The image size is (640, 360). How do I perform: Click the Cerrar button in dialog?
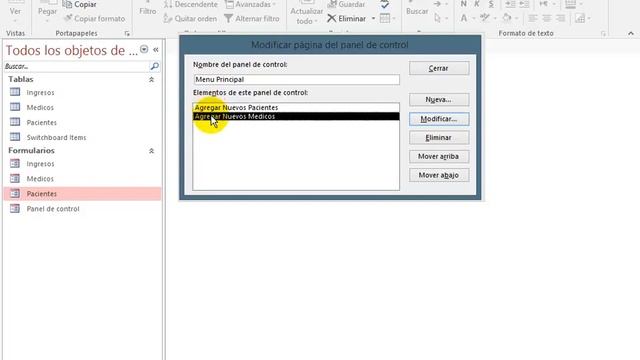439,68
